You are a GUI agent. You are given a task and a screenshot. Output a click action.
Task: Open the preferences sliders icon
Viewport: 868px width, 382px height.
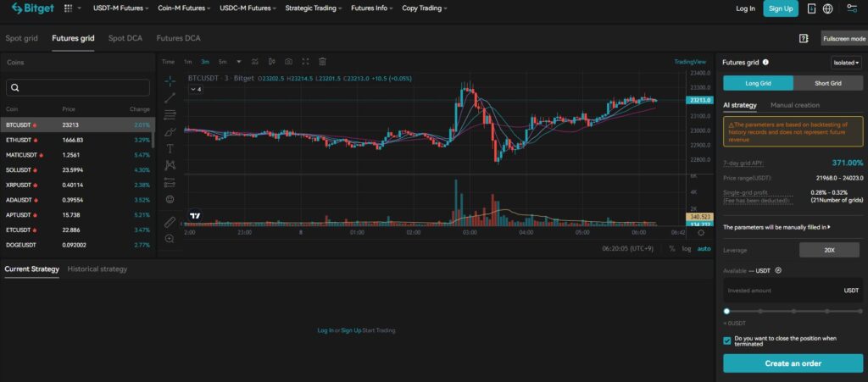tap(852, 8)
